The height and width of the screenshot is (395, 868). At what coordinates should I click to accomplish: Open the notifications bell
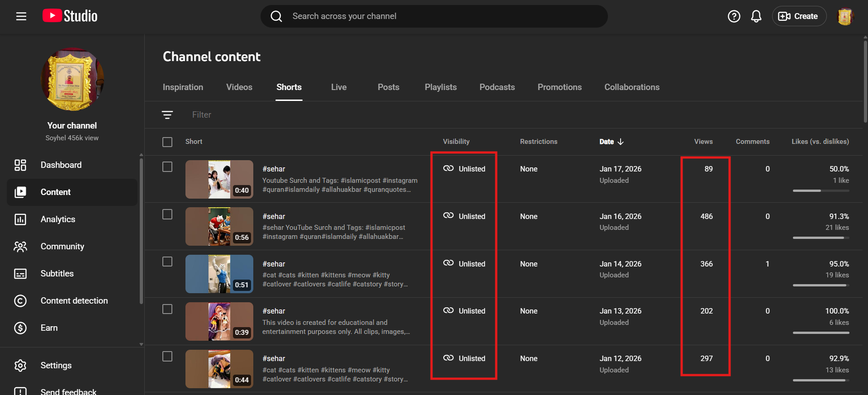(x=756, y=16)
